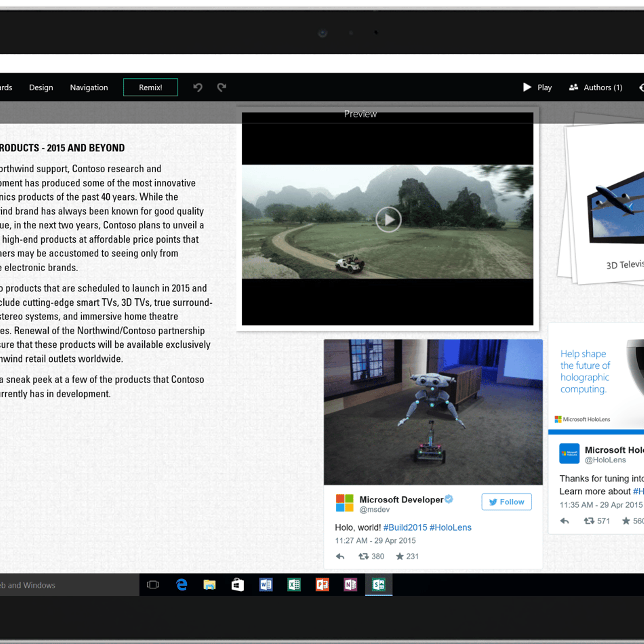Image resolution: width=644 pixels, height=644 pixels.
Task: Open the 11:27 AM - 29 Apr 2015 timestamp
Action: pos(375,541)
